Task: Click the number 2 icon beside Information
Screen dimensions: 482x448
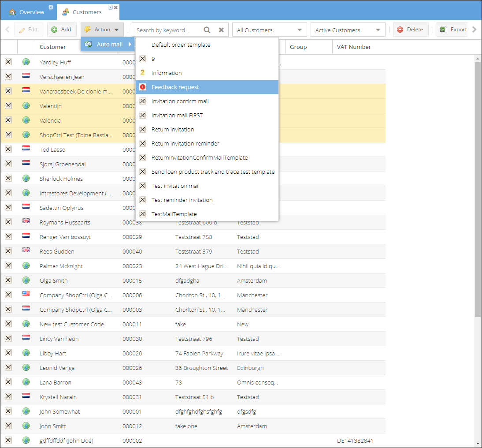Action: click(142, 73)
